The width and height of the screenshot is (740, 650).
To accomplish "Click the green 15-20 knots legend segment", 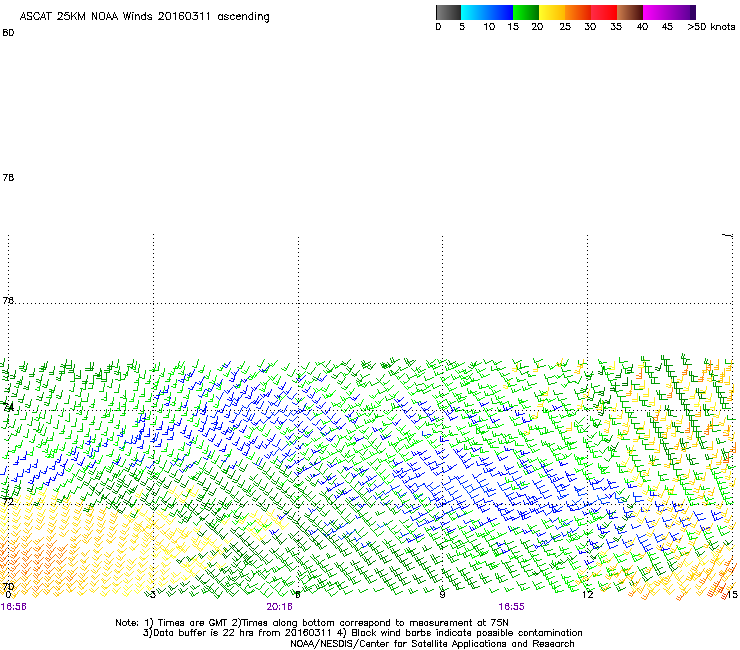I will click(x=526, y=12).
